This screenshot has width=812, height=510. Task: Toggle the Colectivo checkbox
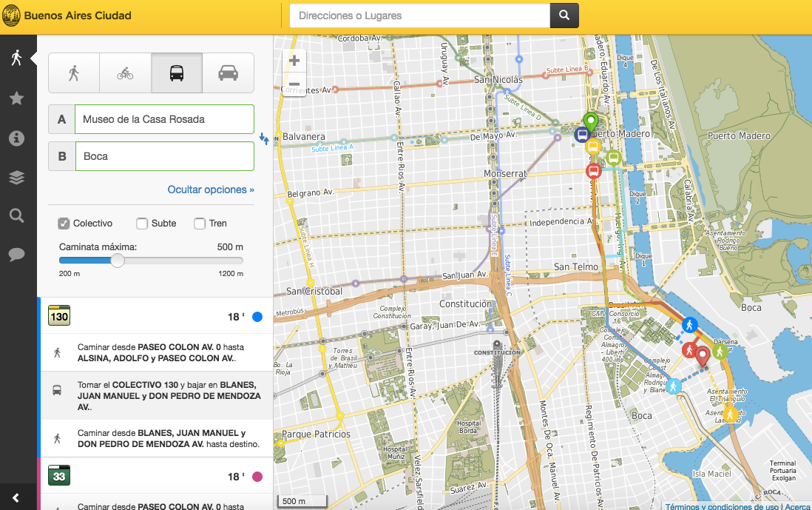point(64,224)
